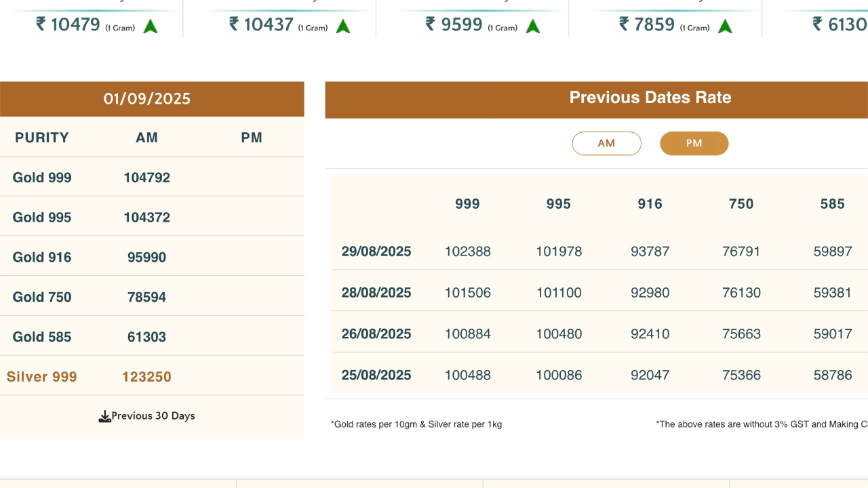The width and height of the screenshot is (868, 488).
Task: Click the green arrow next to ₹10437
Action: pyautogui.click(x=343, y=26)
